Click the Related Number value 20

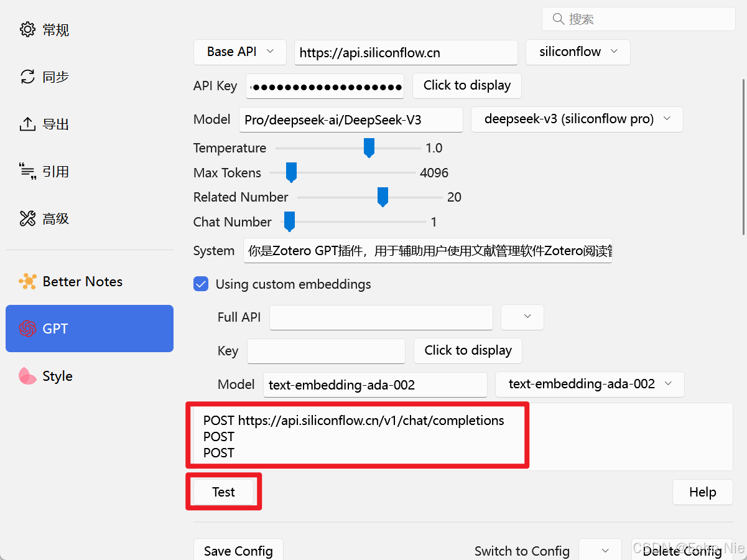coord(454,197)
